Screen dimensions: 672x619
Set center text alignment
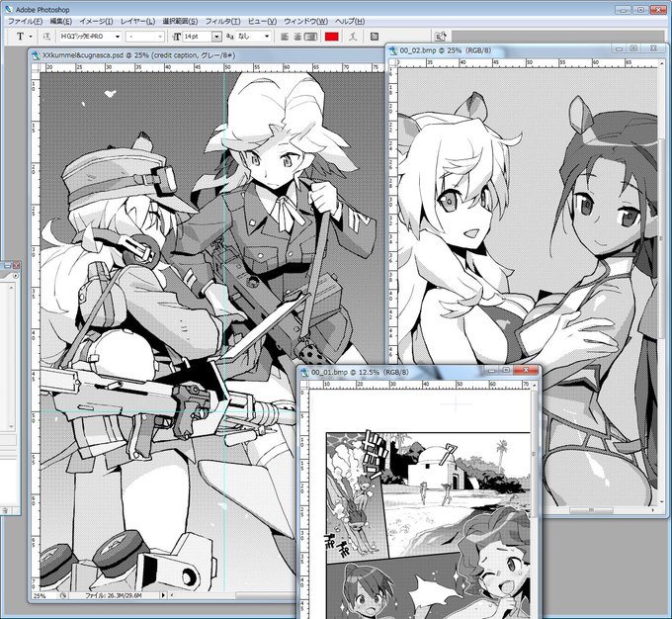tap(297, 37)
